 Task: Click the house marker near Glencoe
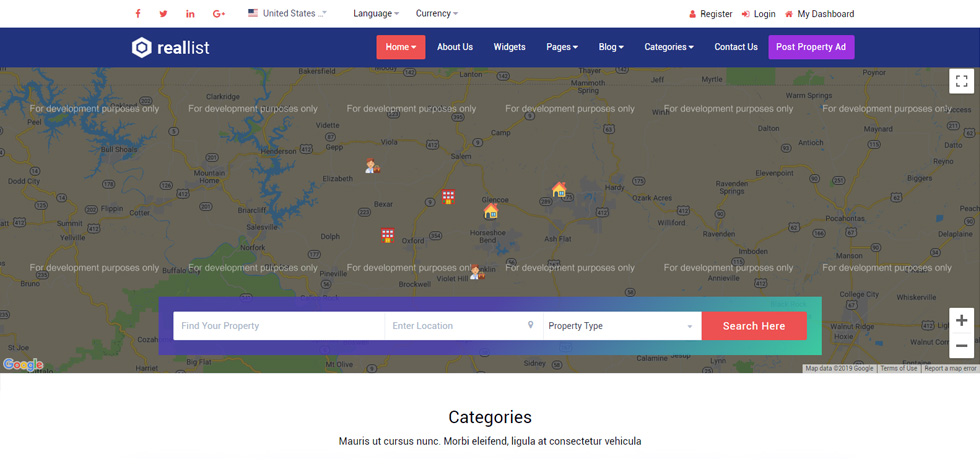[491, 211]
